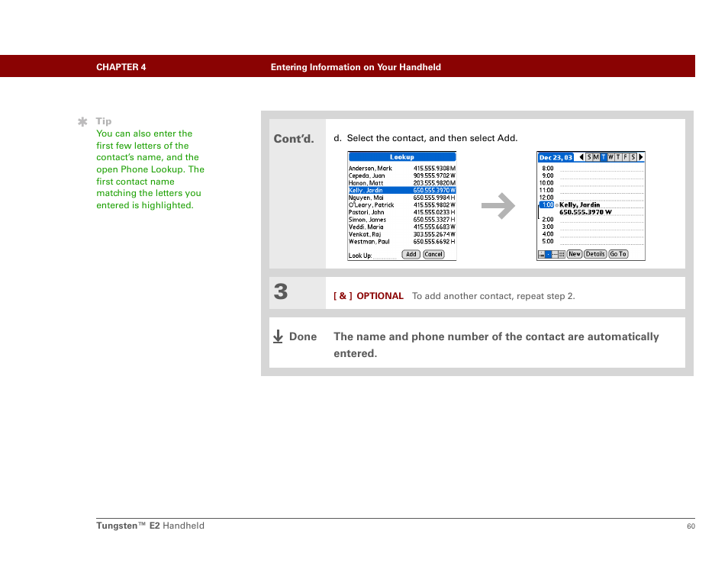Click the 650.555.3970 W number in calendar
Viewport: 728px width, 563px height.
pyautogui.click(x=585, y=212)
